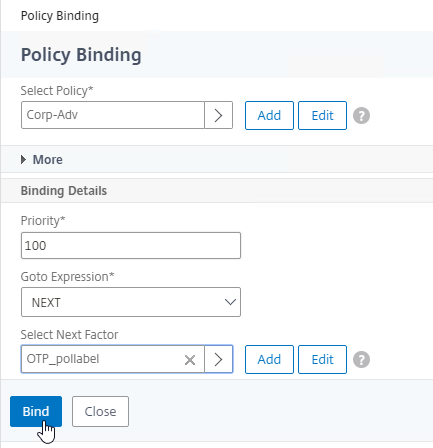Screen dimensions: 433x448
Task: Click inside the Corp-Adv policy text field
Action: coord(113,115)
